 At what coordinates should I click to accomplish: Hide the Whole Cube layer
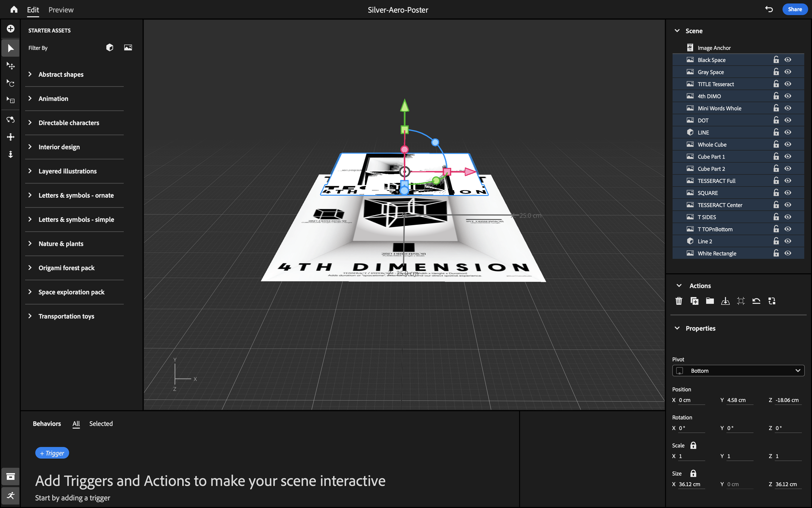tap(788, 145)
